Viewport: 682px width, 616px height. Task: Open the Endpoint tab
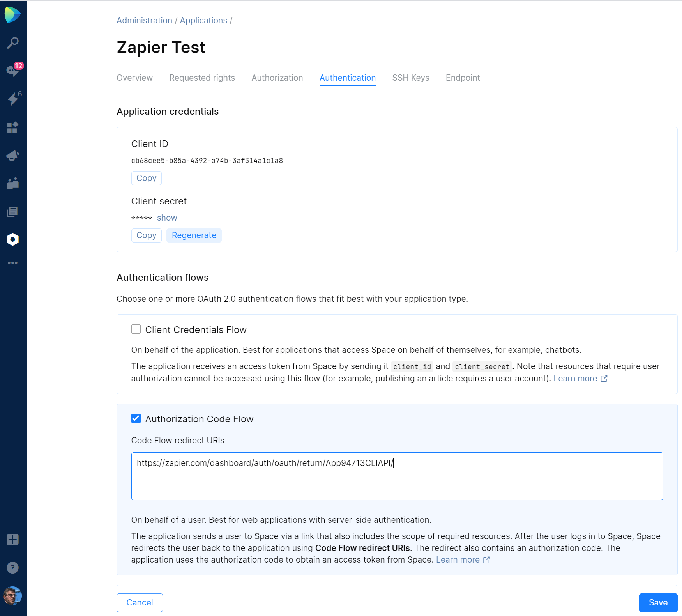point(463,78)
